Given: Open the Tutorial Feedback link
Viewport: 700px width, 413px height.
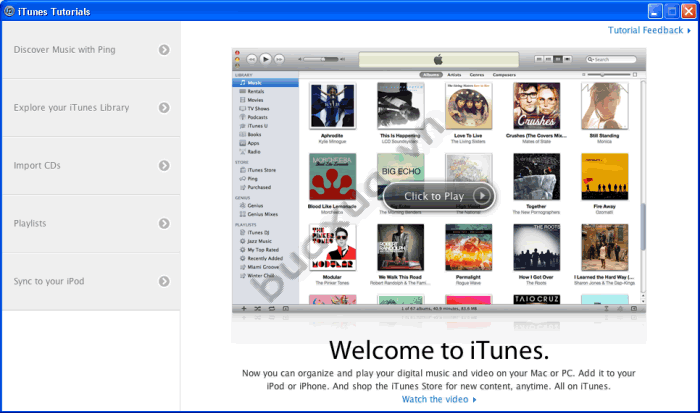Looking at the screenshot, I should (x=649, y=30).
